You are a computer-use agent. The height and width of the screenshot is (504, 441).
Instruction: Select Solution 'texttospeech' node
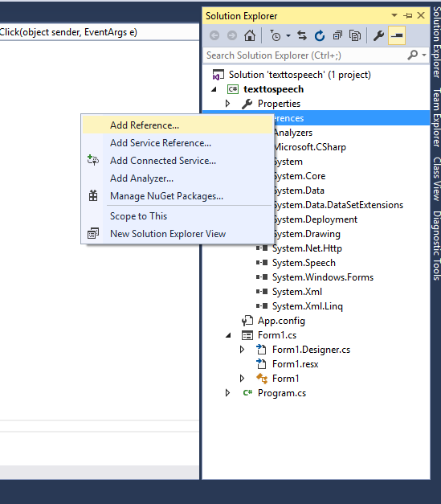pyautogui.click(x=300, y=75)
